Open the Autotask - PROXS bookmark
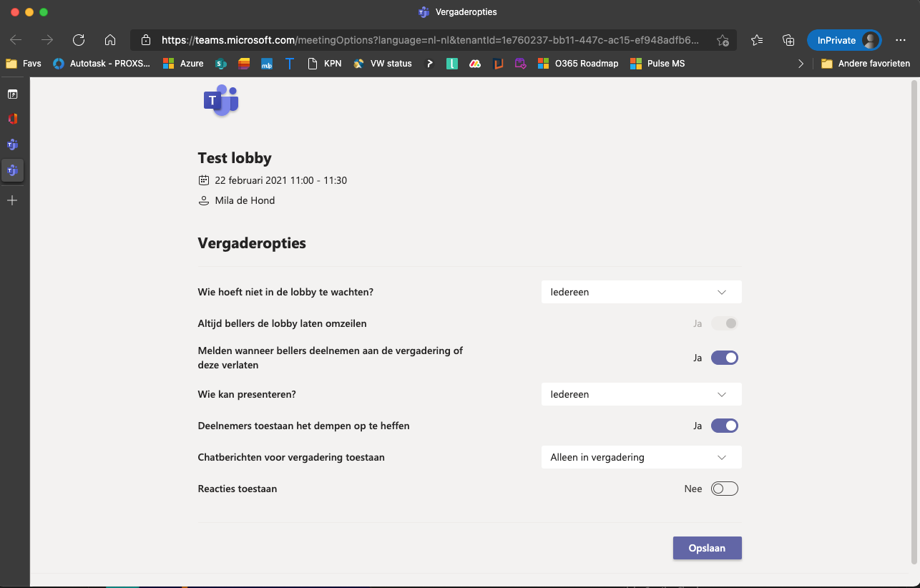Image resolution: width=920 pixels, height=588 pixels. pos(102,64)
